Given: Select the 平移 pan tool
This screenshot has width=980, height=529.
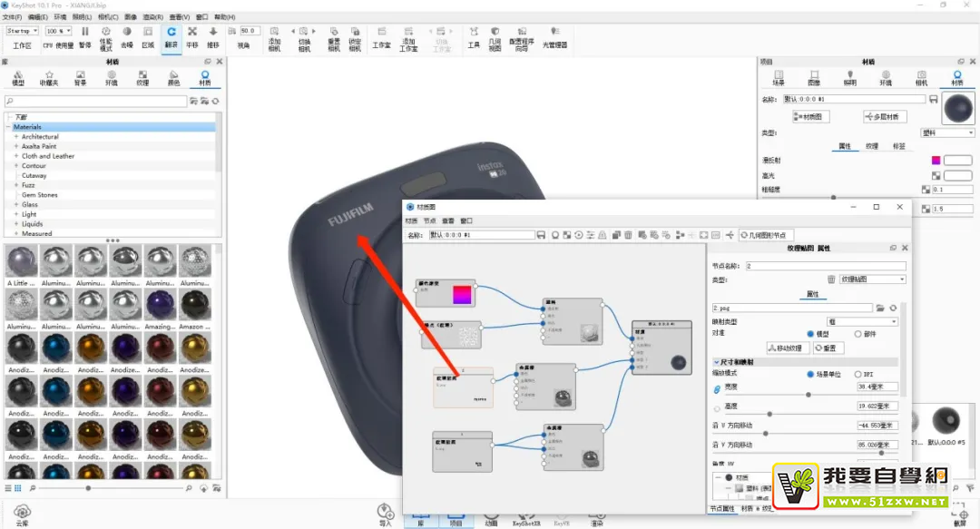Looking at the screenshot, I should pos(191,37).
